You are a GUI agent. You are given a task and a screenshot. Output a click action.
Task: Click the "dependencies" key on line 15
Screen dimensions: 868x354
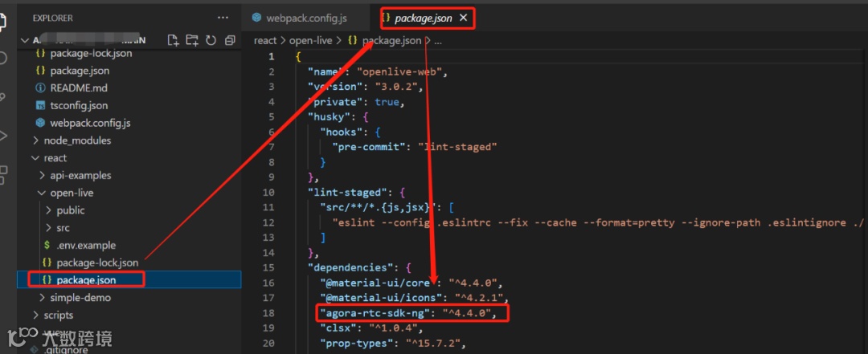(x=350, y=268)
